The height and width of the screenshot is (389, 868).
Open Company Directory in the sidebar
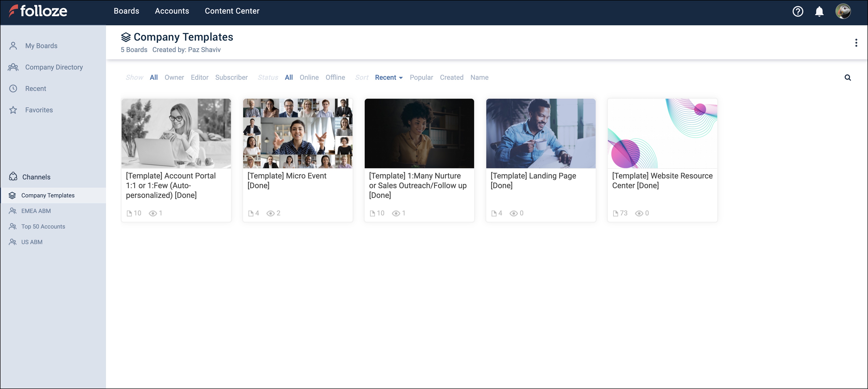(53, 67)
